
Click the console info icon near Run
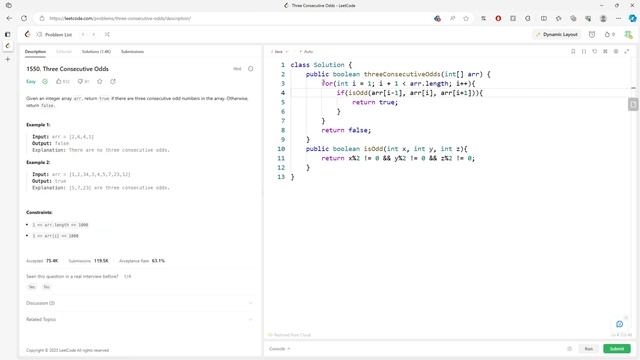(x=569, y=349)
